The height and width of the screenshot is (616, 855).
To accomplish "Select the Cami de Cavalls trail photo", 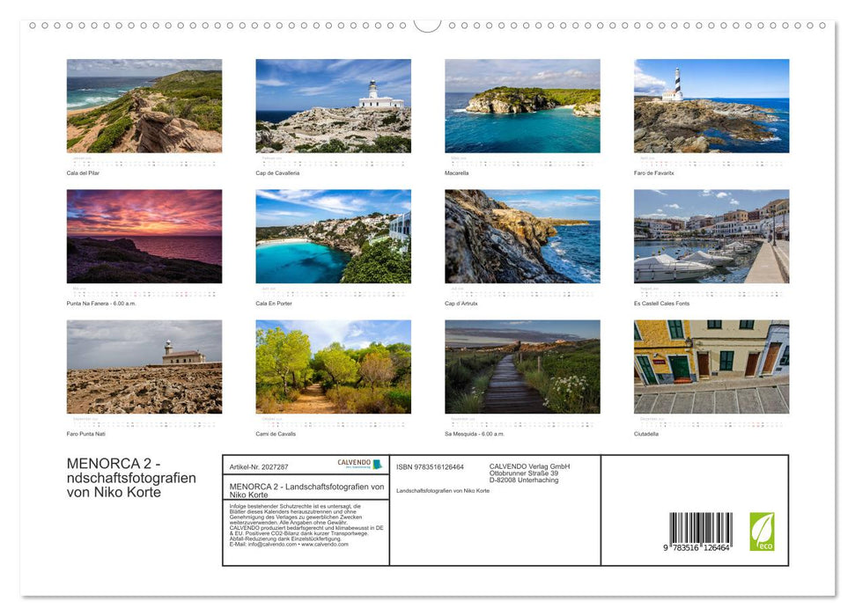I will [332, 366].
